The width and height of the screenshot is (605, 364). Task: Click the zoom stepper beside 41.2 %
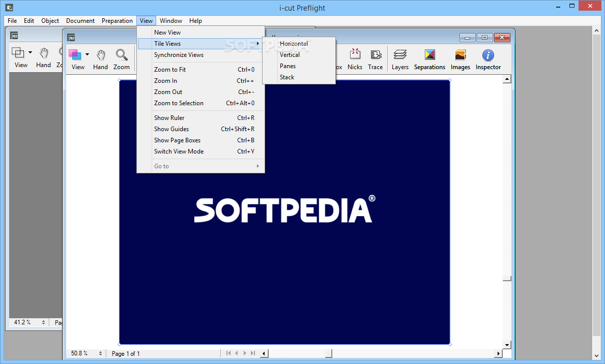43,322
